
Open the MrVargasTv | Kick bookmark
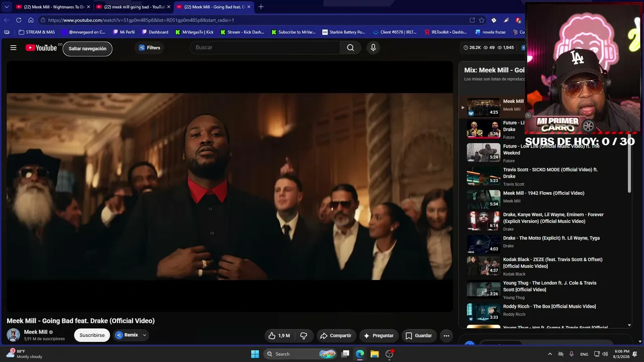pyautogui.click(x=194, y=32)
